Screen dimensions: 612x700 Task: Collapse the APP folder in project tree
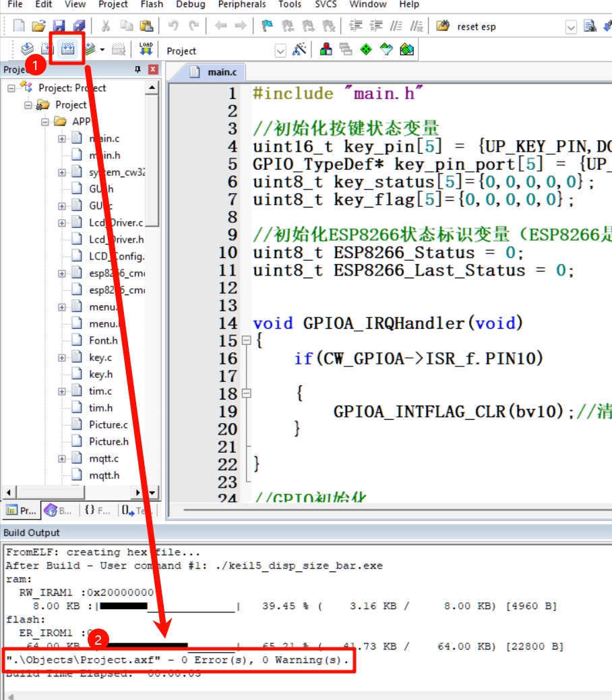pyautogui.click(x=44, y=121)
